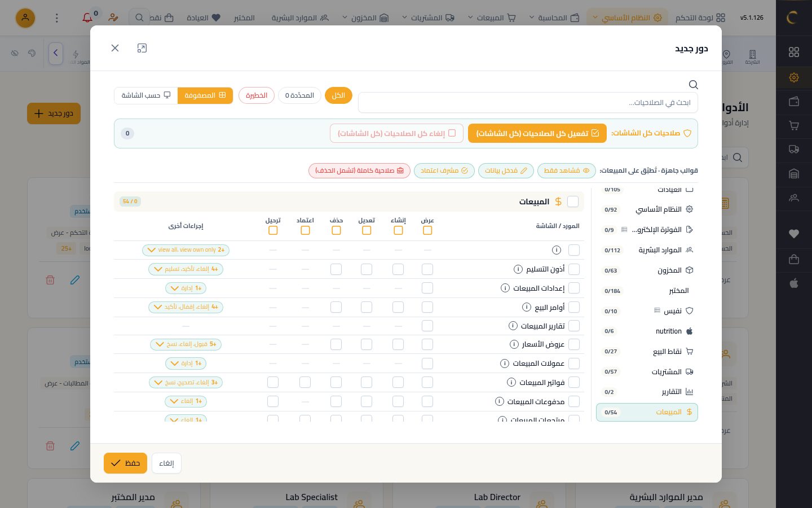This screenshot has width=812, height=508.
Task: Select الموارد البشرية in the modules list
Action: pos(647,250)
